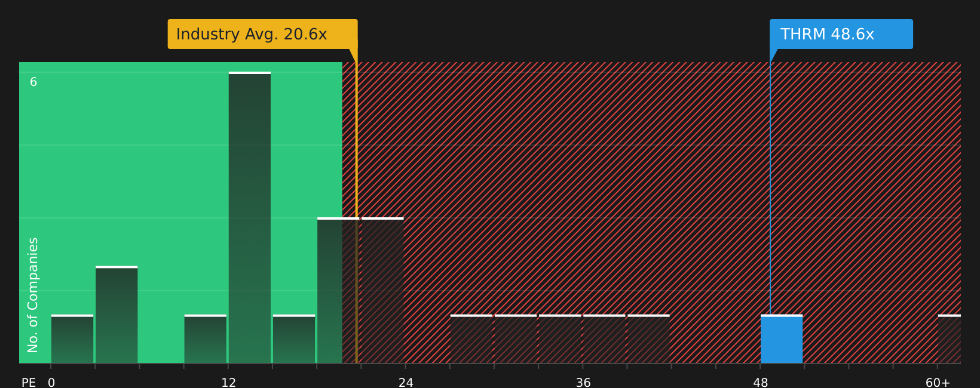Click the last bar, above the 60+ label

(x=950, y=338)
